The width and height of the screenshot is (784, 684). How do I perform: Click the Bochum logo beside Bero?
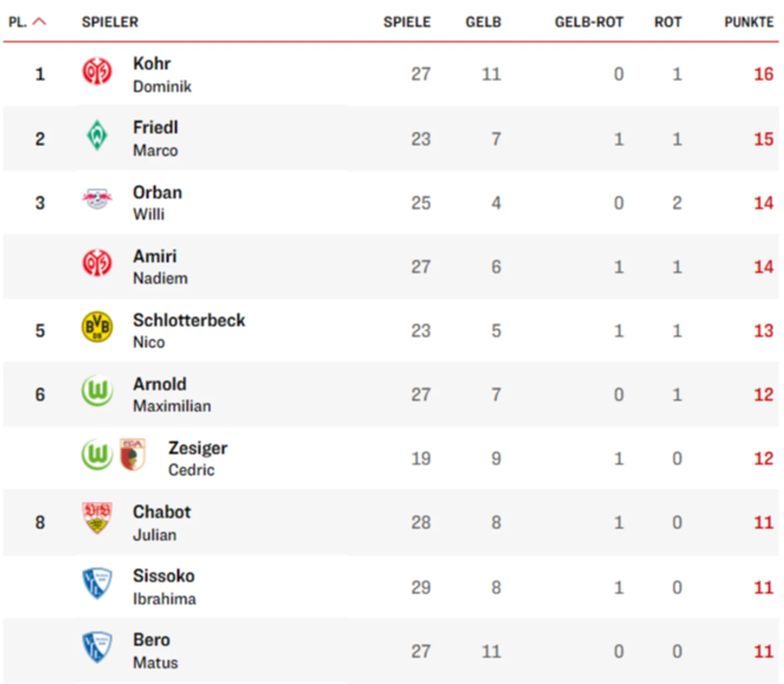tap(97, 647)
